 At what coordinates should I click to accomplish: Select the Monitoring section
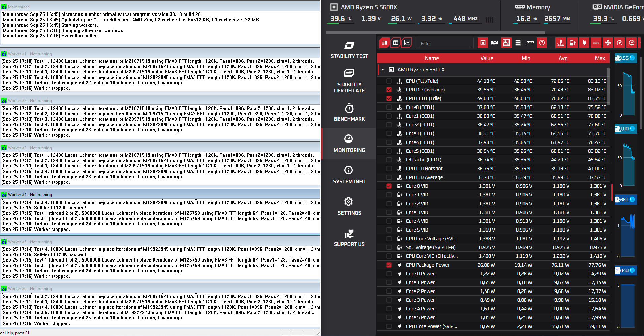(x=349, y=144)
